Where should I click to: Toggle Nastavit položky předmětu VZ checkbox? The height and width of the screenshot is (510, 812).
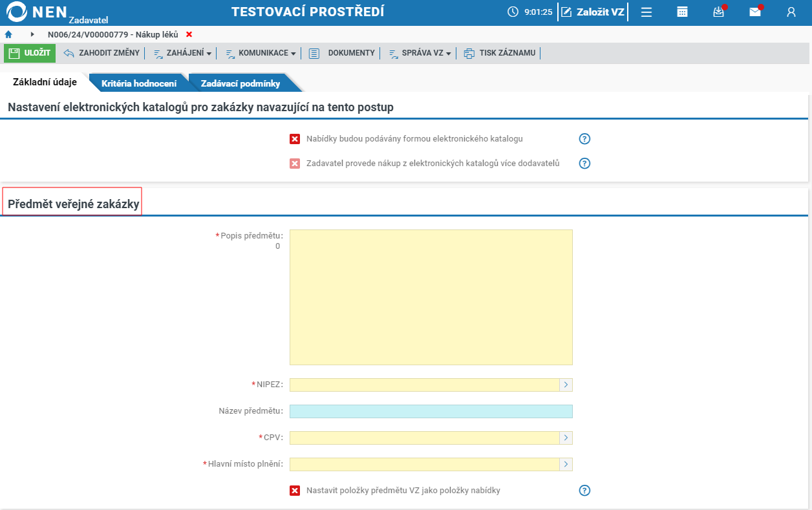295,491
